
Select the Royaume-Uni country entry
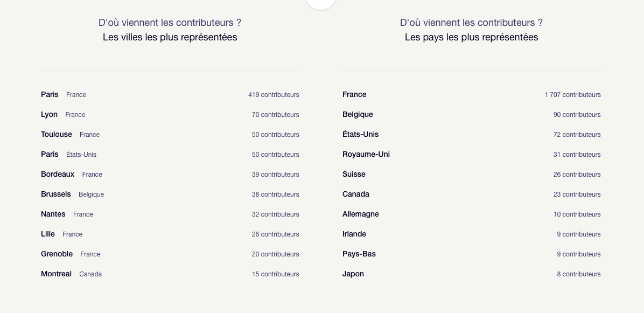472,155
